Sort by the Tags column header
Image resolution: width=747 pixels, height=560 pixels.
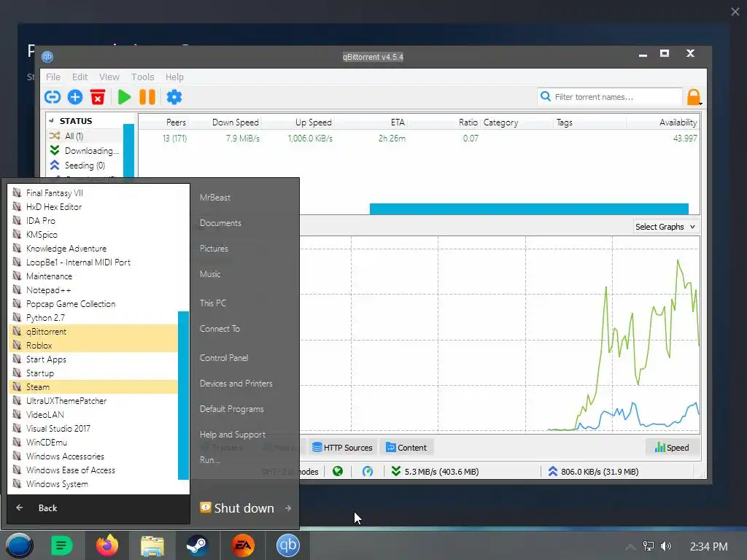[x=565, y=122]
